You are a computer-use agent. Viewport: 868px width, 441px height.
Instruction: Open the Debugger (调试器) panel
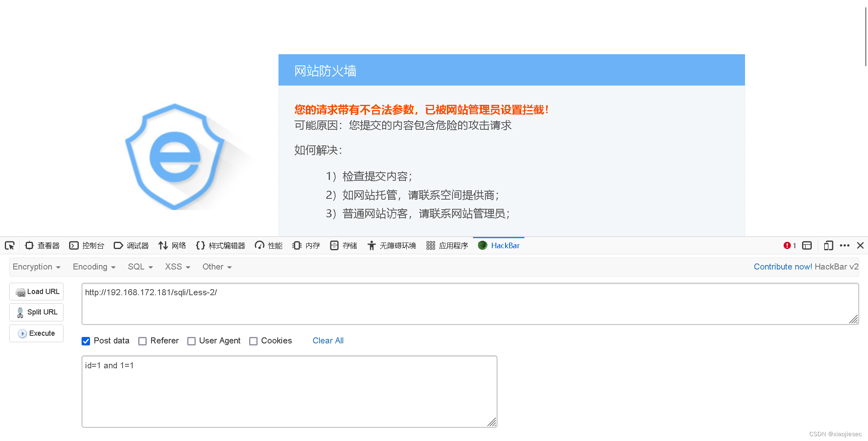[x=131, y=245]
